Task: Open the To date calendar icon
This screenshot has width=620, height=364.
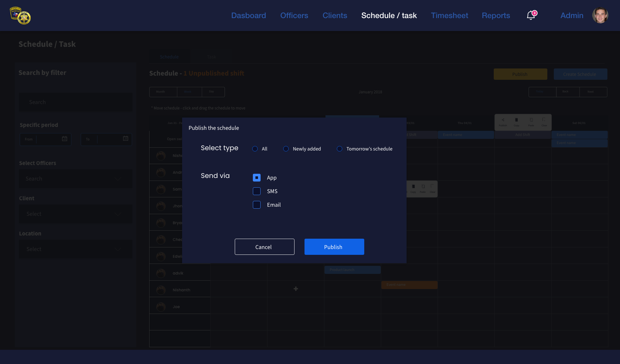Action: coord(126,139)
